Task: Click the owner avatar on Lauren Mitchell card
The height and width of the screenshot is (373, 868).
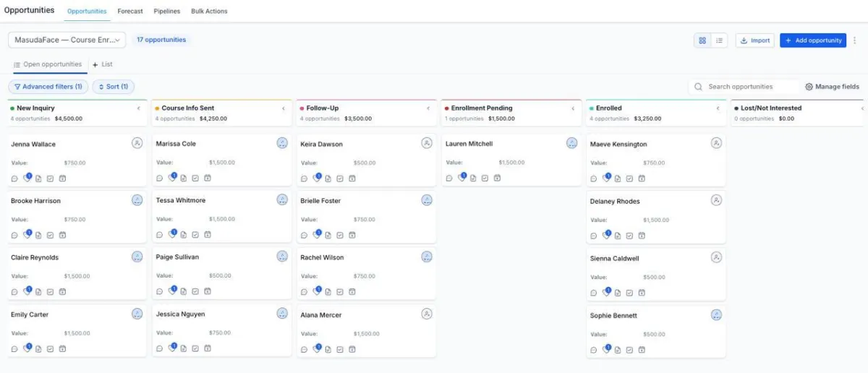Action: 572,143
